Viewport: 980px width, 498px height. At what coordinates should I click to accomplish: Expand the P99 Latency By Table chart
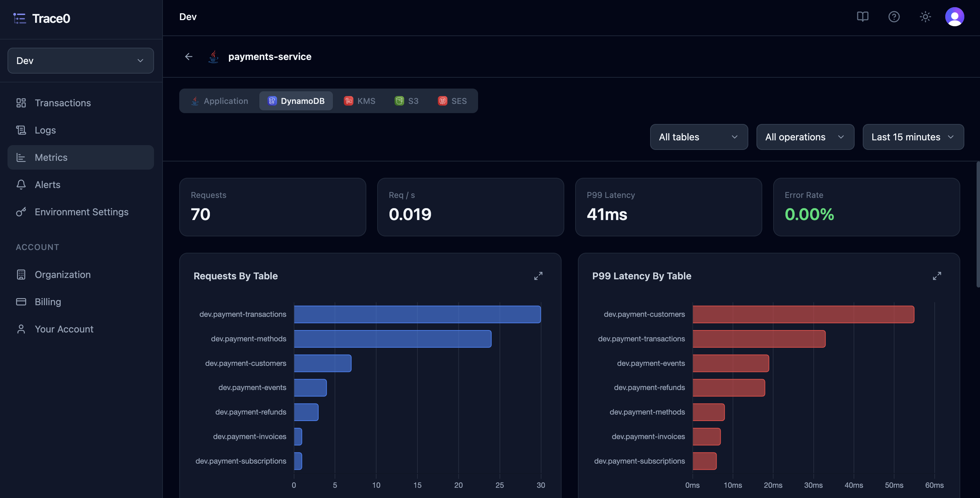pos(937,276)
